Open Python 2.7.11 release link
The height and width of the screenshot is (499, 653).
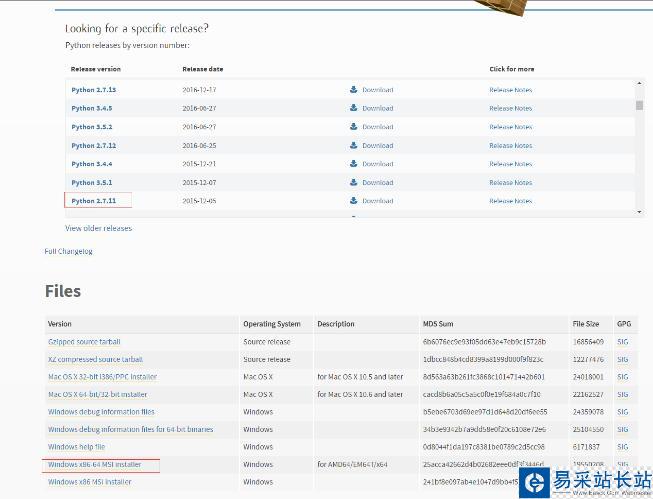(x=94, y=201)
